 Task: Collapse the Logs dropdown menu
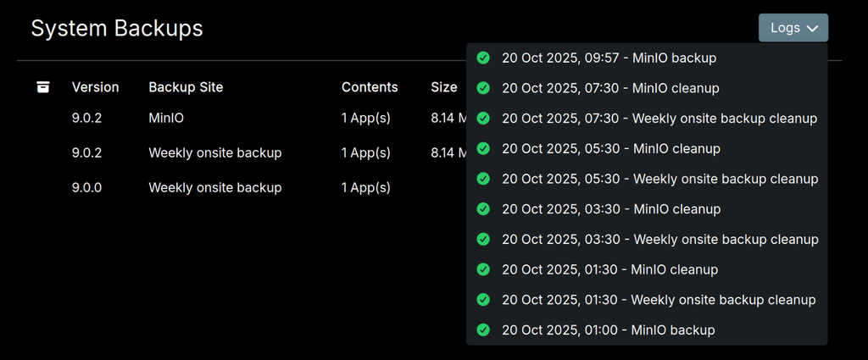793,28
